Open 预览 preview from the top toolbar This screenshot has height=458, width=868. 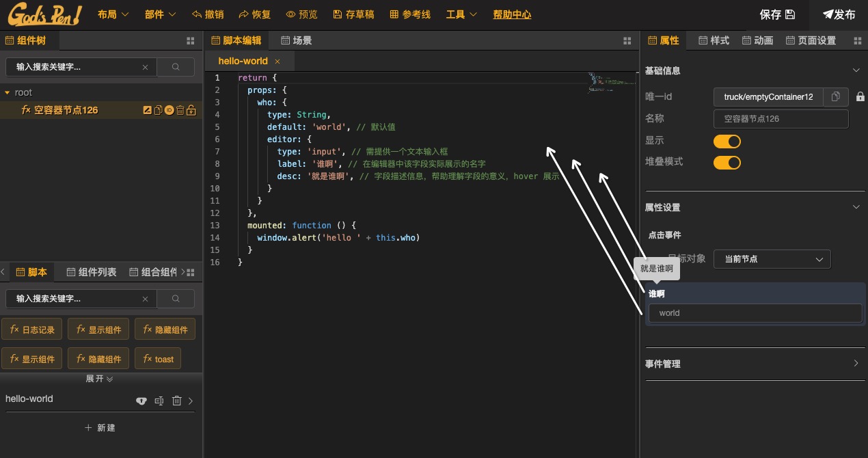coord(301,14)
